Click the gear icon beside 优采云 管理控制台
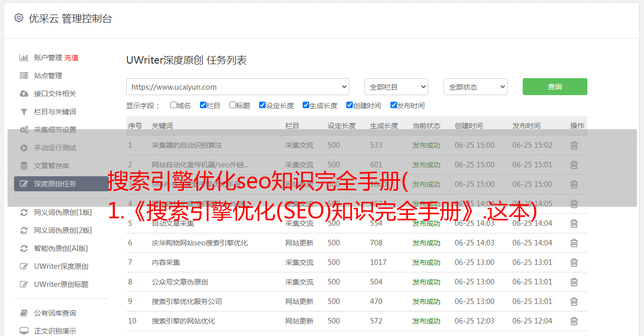Image resolution: width=644 pixels, height=336 pixels. pos(19,18)
